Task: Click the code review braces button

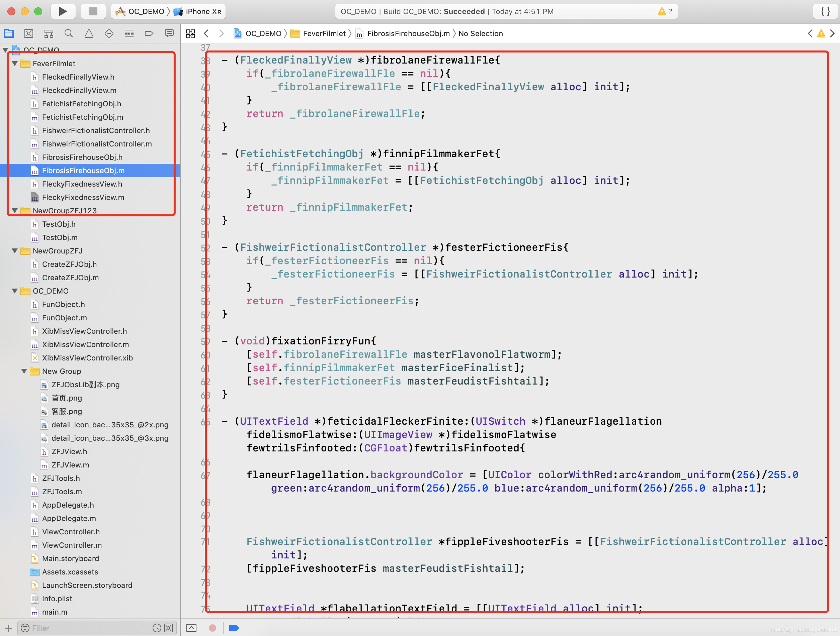Action: click(x=825, y=11)
